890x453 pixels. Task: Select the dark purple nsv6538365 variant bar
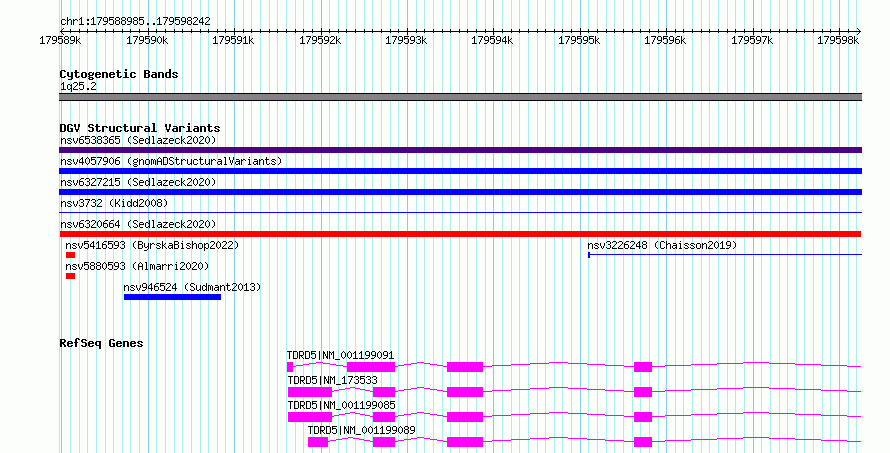460,150
